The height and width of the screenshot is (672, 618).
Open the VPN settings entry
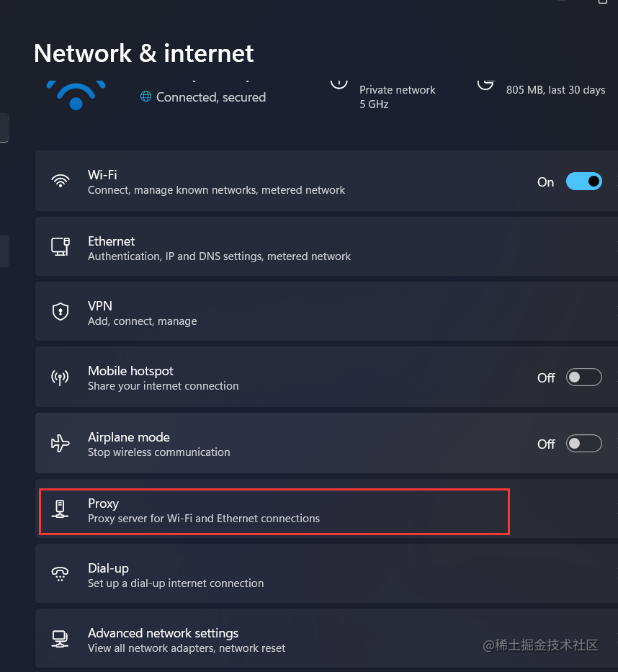(326, 312)
